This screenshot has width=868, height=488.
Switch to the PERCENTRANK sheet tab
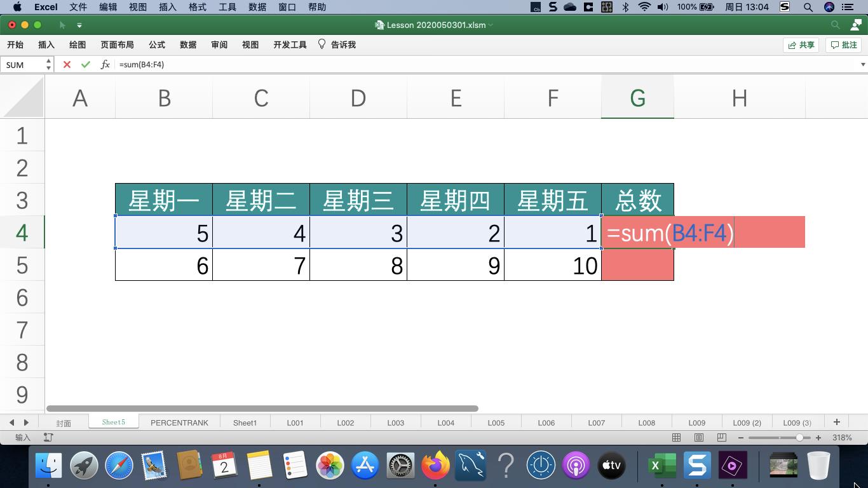(180, 422)
